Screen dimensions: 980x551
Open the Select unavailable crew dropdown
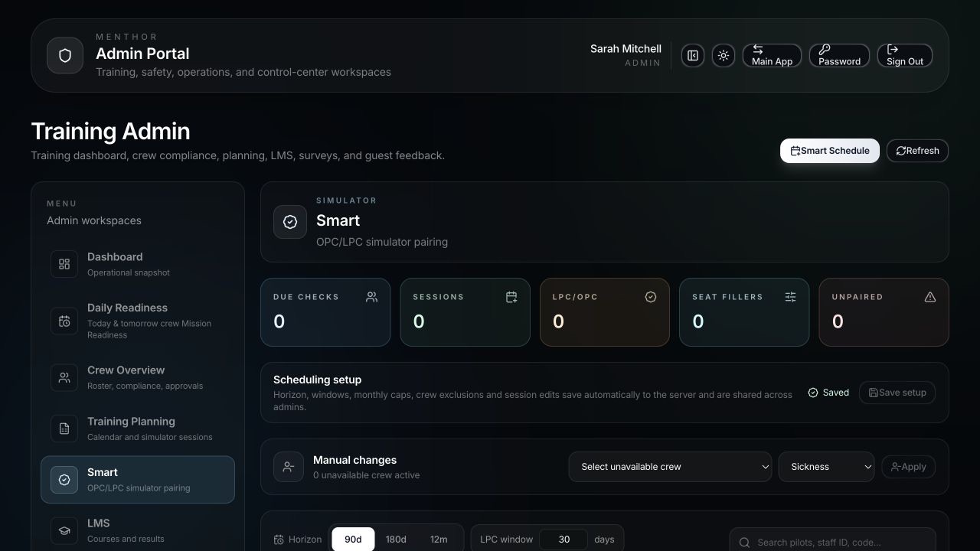pyautogui.click(x=670, y=467)
